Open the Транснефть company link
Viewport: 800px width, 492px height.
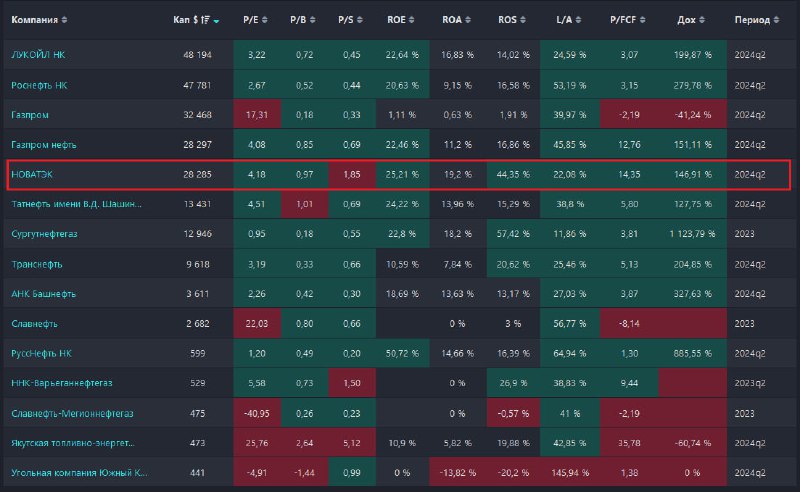click(x=37, y=264)
